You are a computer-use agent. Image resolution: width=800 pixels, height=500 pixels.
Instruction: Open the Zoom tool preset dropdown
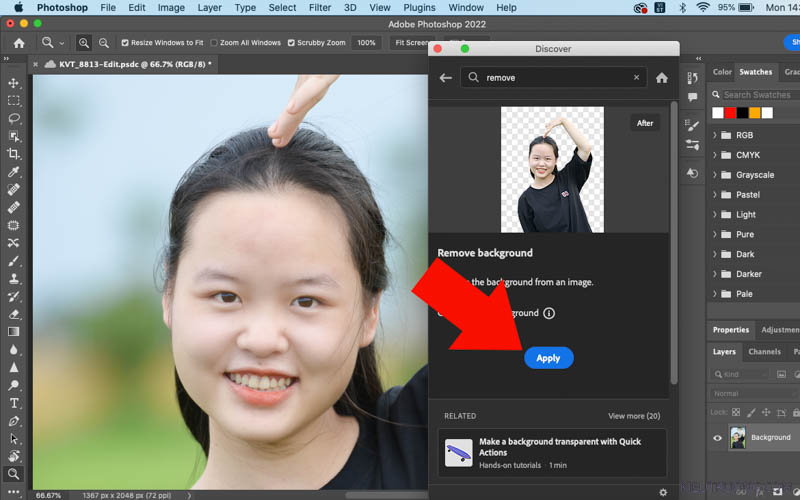point(62,43)
